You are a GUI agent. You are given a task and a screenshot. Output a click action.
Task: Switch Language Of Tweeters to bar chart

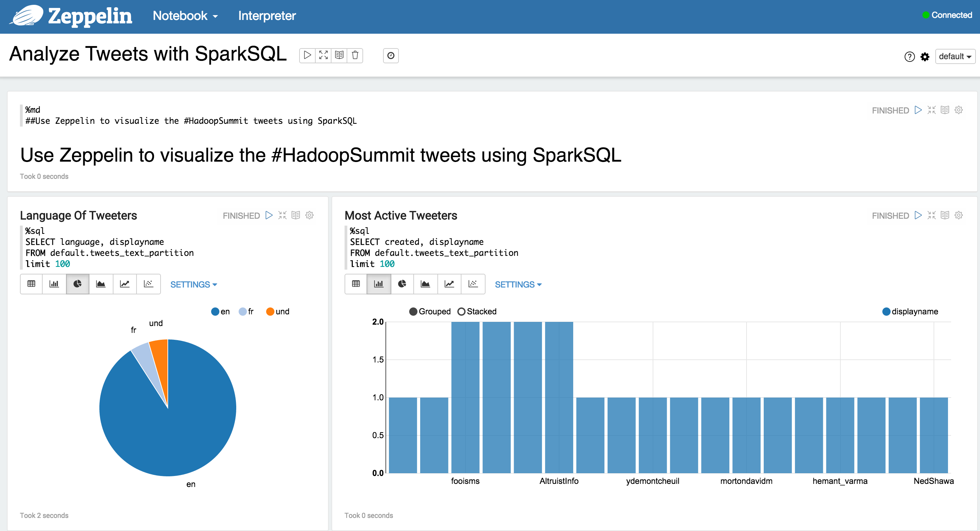click(x=54, y=284)
